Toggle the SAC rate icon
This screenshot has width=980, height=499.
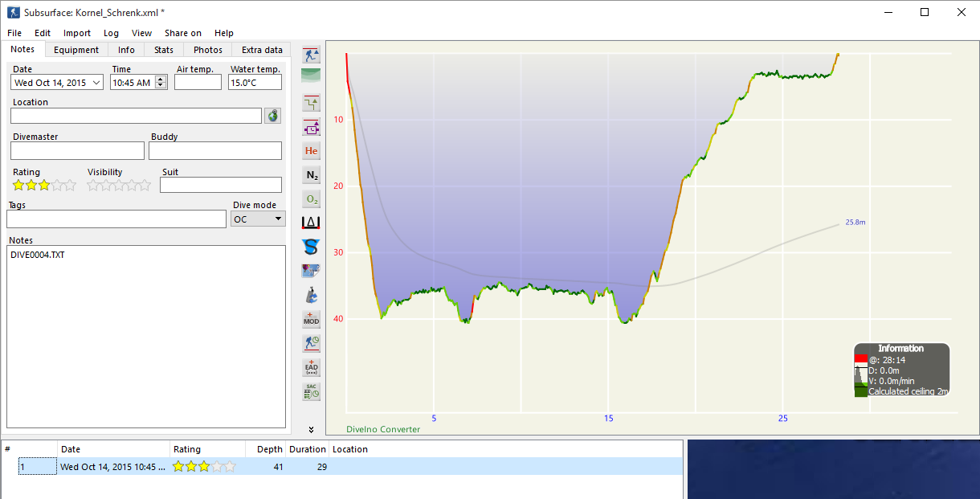311,391
